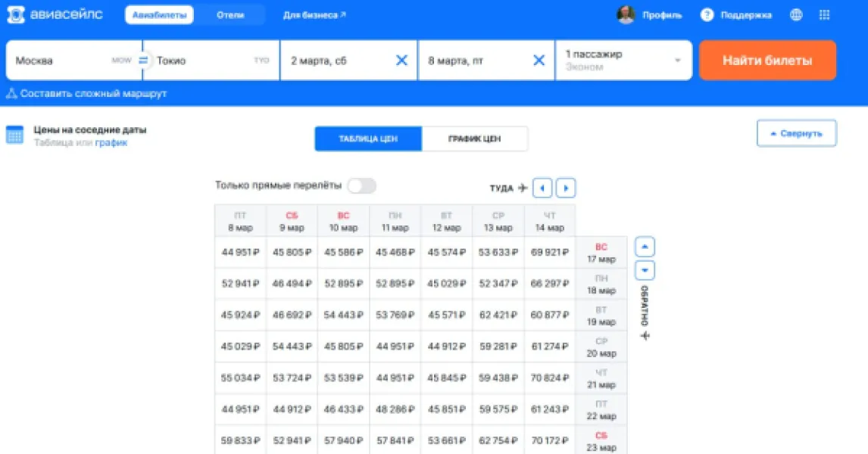
Task: Open the language globe icon
Action: click(x=796, y=15)
